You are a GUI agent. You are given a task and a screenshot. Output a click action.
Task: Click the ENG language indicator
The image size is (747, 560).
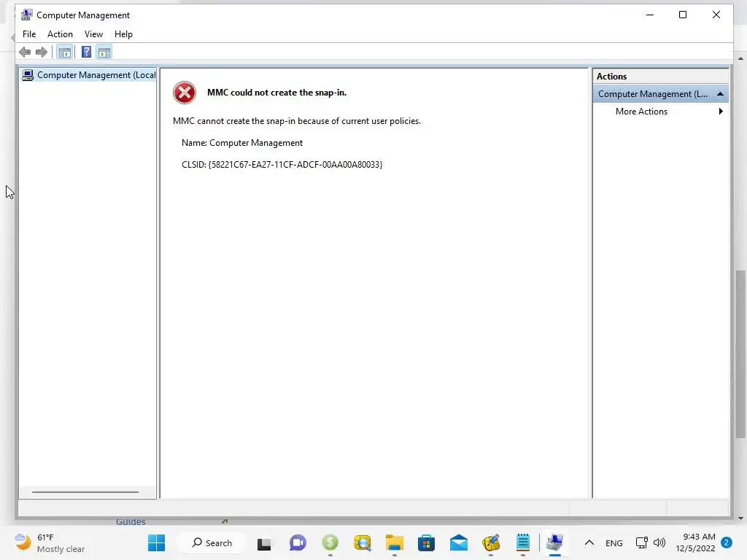[x=614, y=542]
